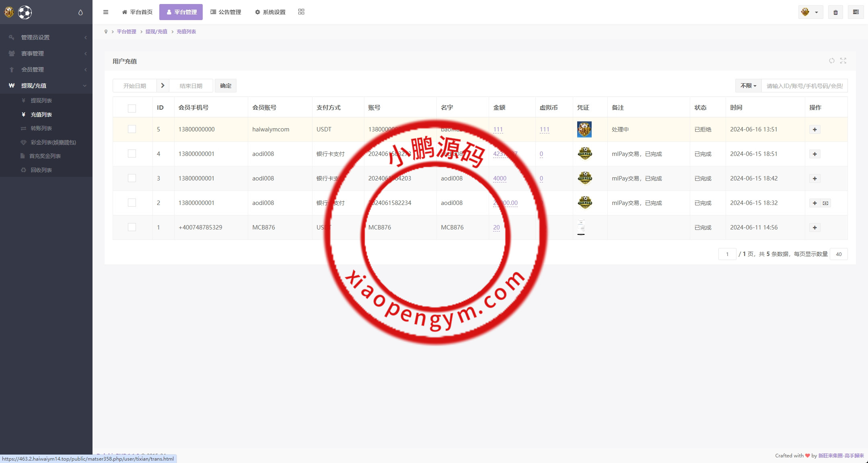
Task: Open the user avatar dropdown top right
Action: (x=810, y=12)
